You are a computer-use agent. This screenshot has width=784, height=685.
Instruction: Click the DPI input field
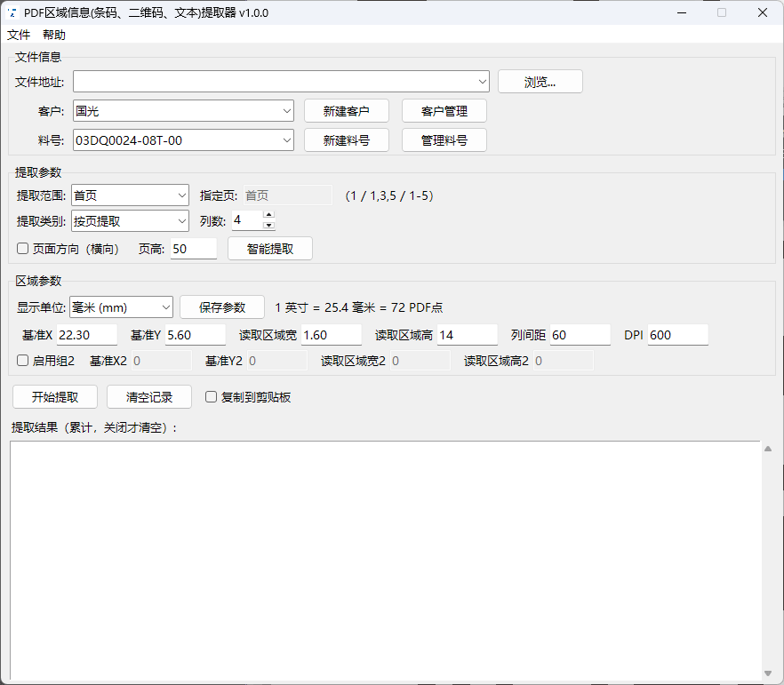coord(678,335)
